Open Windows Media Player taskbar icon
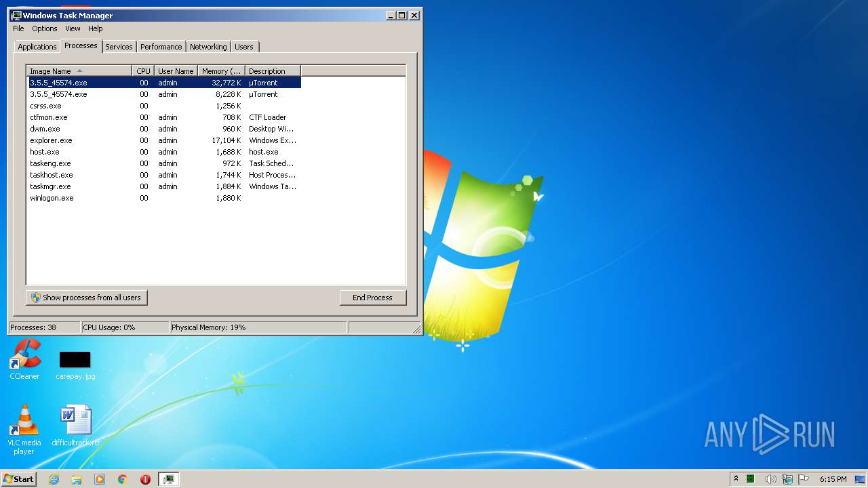The image size is (868, 488). (x=100, y=479)
